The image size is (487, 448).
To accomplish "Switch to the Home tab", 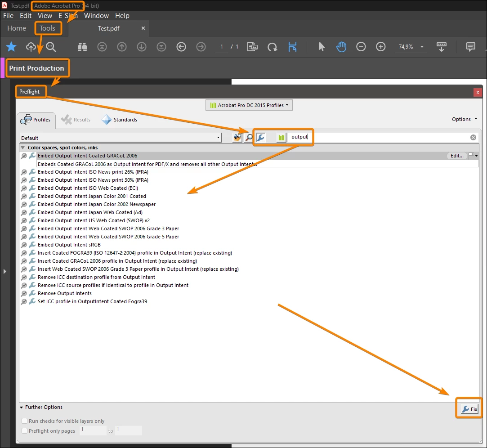I will click(x=17, y=28).
